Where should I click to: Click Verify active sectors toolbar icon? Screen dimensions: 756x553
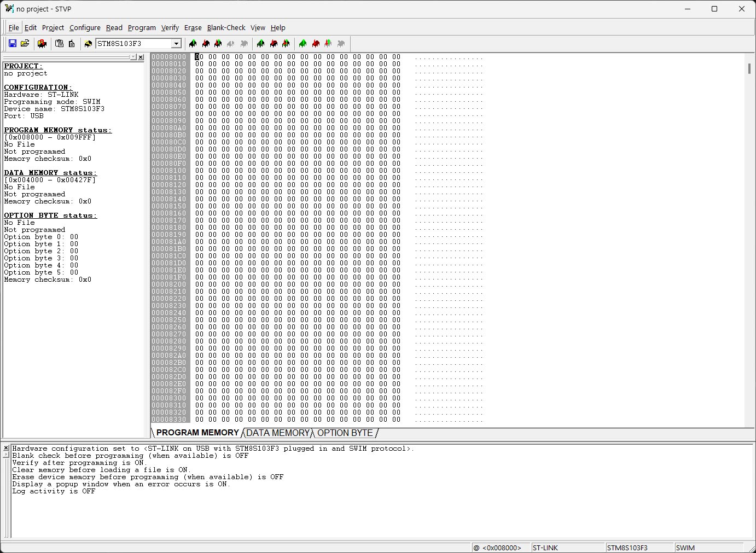pyautogui.click(x=286, y=44)
